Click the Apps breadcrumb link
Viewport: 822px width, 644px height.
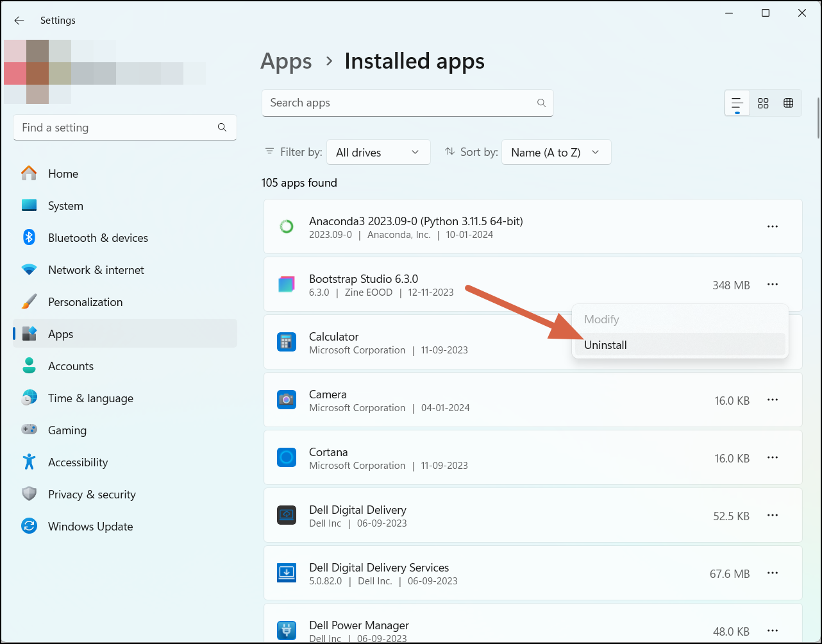click(286, 61)
